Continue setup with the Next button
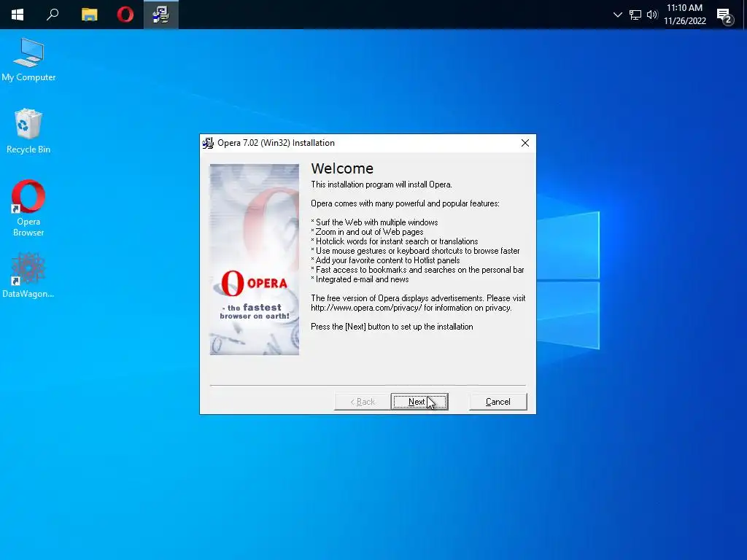Screen dimensions: 747x560 (x=419, y=402)
